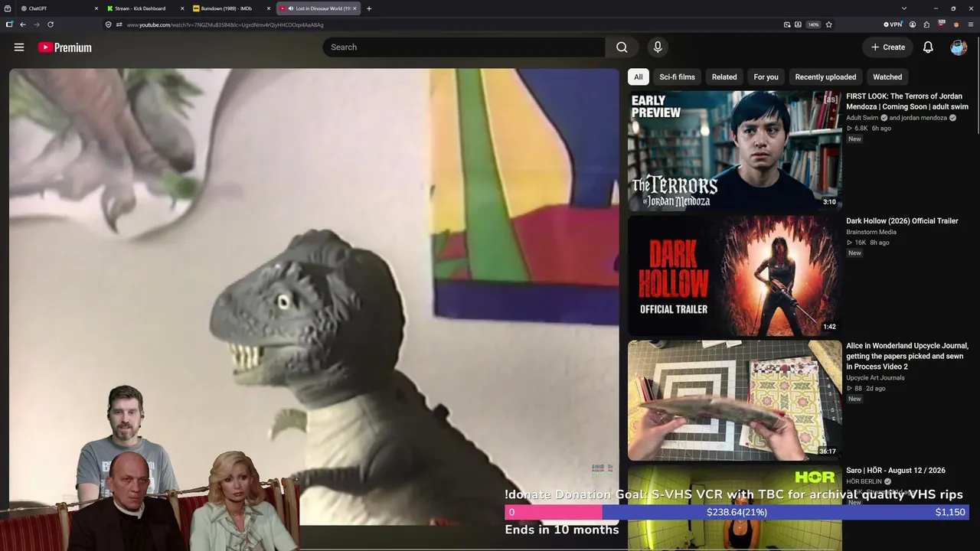Open the site security shield icon
Viewport: 980px width, 551px height.
[108, 24]
